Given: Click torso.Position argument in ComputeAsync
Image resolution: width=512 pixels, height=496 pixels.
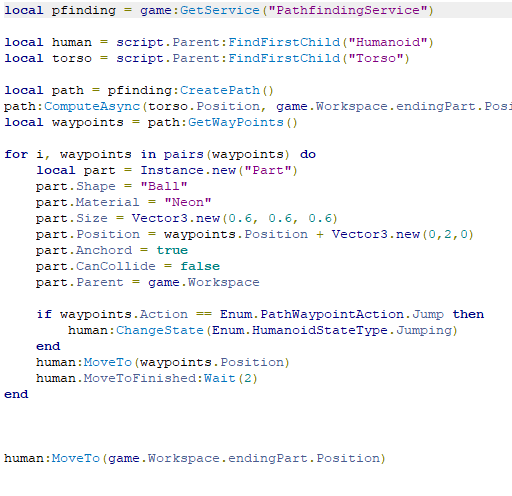Looking at the screenshot, I should 204,106.
